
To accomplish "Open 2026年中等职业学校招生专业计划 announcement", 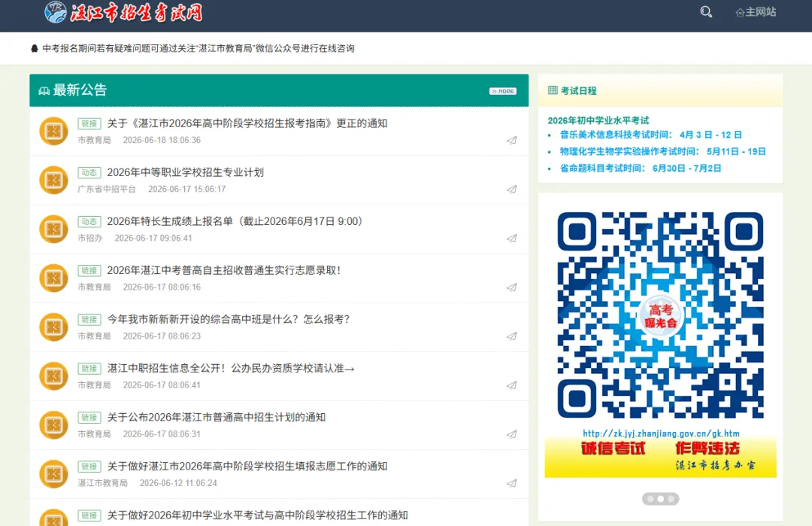I will (x=186, y=172).
